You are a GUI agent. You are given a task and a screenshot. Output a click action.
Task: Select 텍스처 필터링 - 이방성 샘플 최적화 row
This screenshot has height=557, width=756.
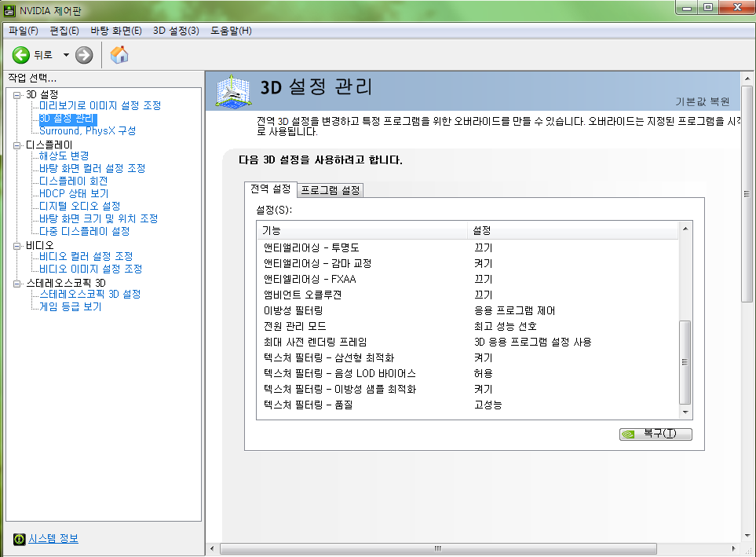(x=468, y=389)
